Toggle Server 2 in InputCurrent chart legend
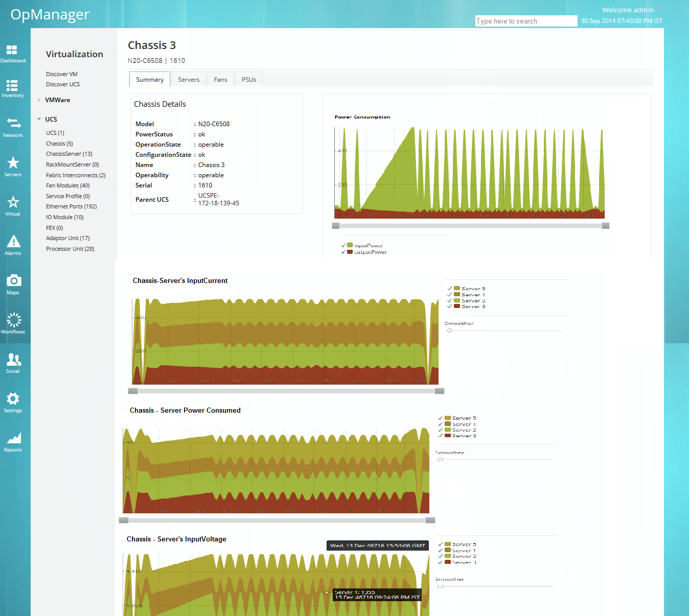Screen dimensions: 689x616 450,300
